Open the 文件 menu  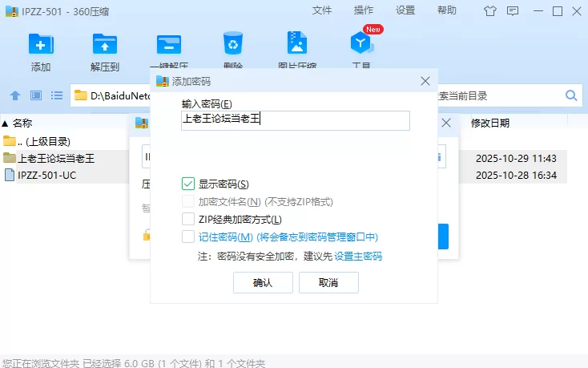point(322,10)
